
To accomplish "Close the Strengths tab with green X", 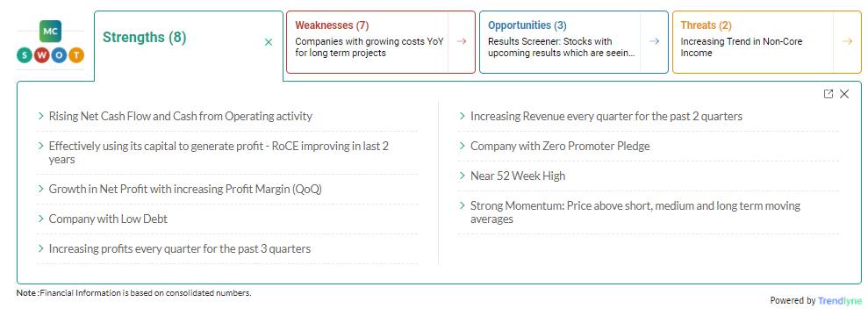I will [x=269, y=42].
